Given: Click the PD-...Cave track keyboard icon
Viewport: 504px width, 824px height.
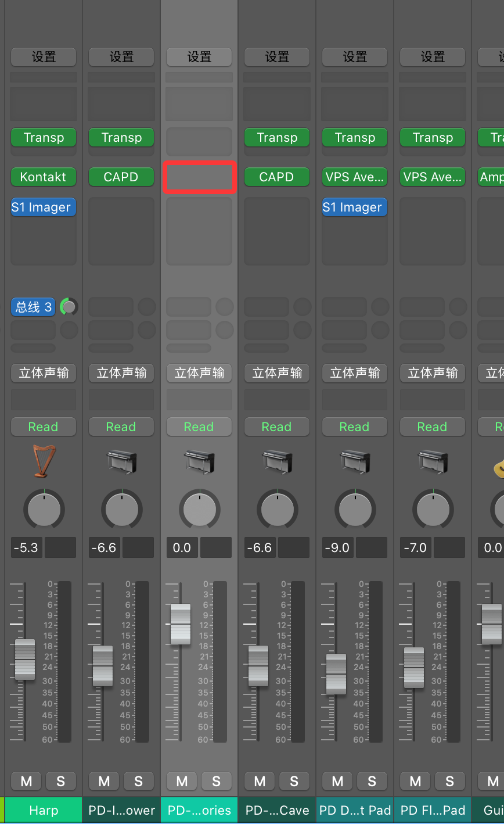Looking at the screenshot, I should point(277,461).
